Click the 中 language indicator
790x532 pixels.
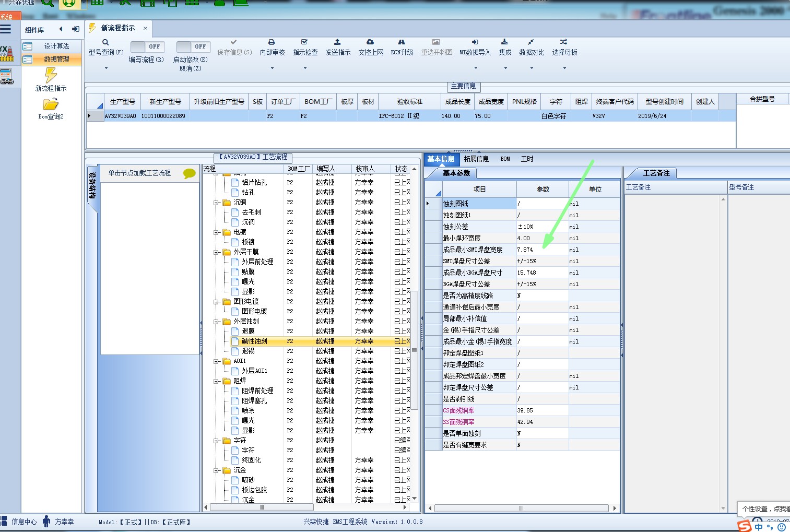click(759, 527)
